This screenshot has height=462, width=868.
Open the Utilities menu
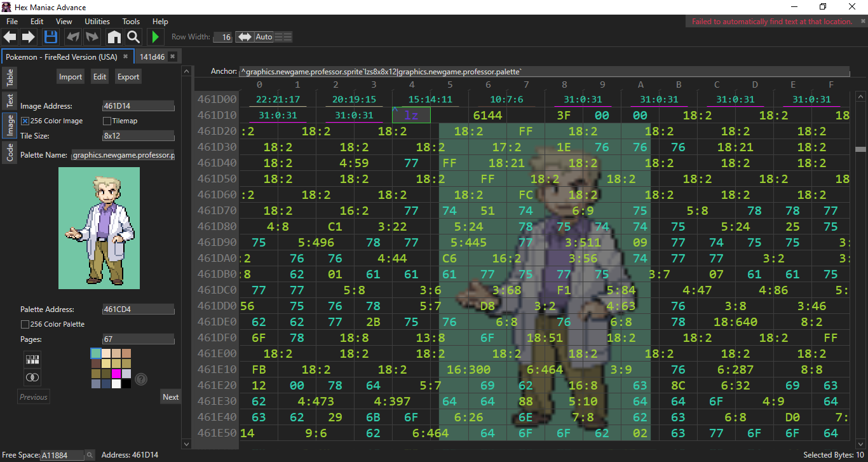click(x=97, y=22)
